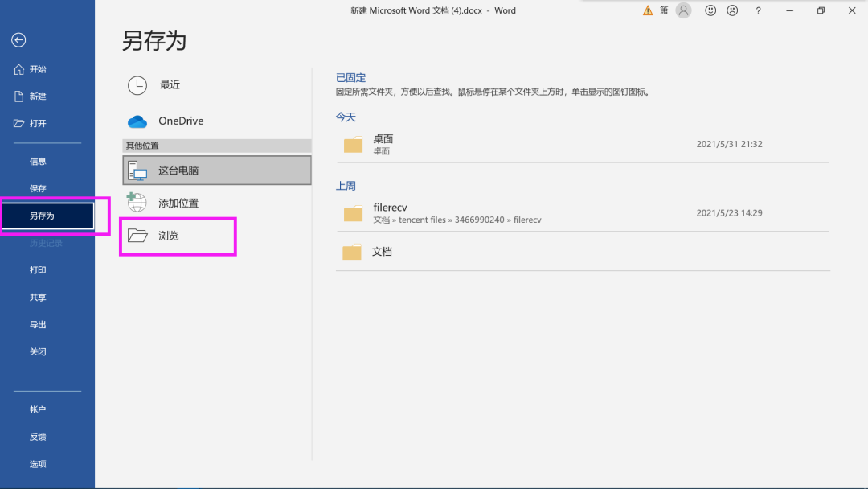Select the 桌面 folder entry text
Viewport: 868px width, 489px height.
(x=383, y=139)
